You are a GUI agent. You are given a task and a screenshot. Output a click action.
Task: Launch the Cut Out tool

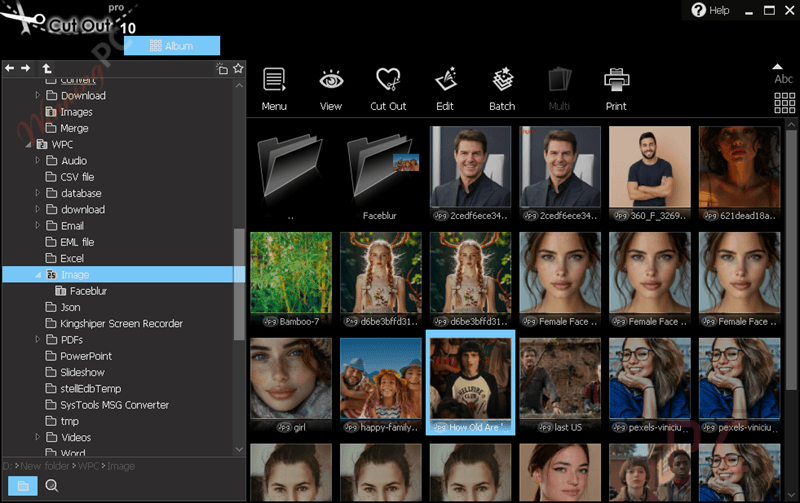pyautogui.click(x=388, y=89)
